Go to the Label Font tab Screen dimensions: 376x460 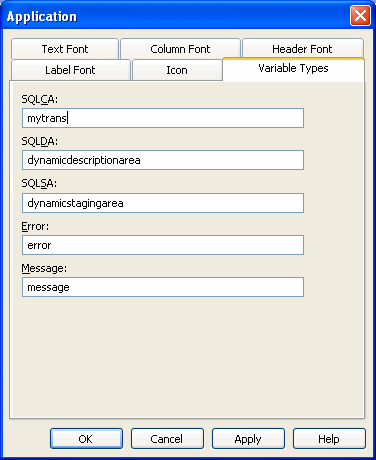coord(70,70)
